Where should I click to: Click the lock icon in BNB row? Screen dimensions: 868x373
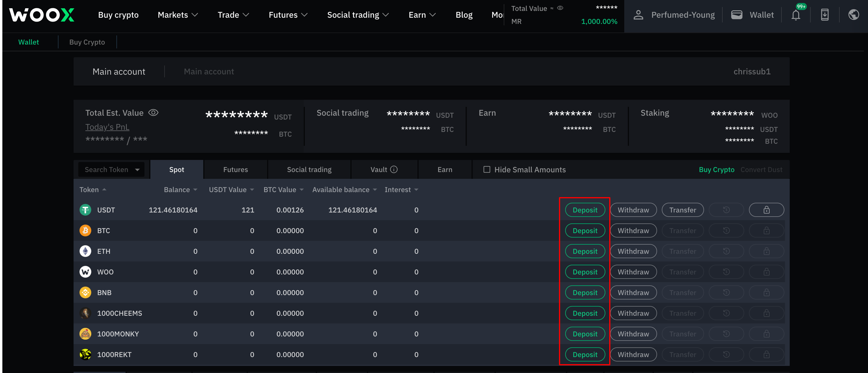tap(766, 292)
